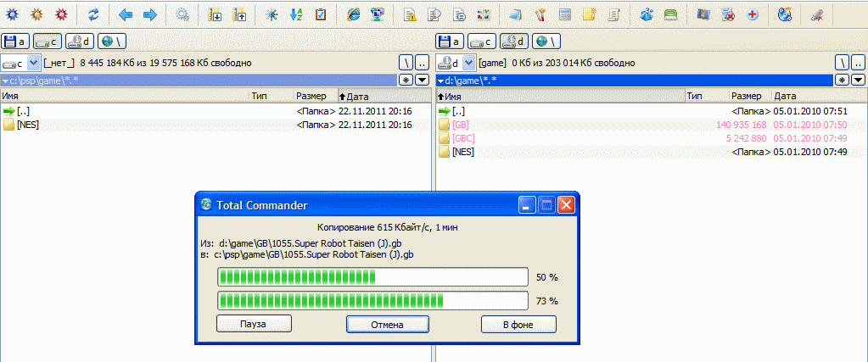The width and height of the screenshot is (868, 362).
Task: Open right panel drive d dropdown
Action: pos(468,63)
